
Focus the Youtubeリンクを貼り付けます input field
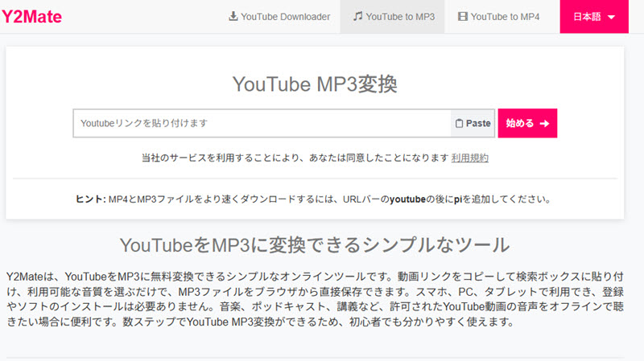point(262,123)
